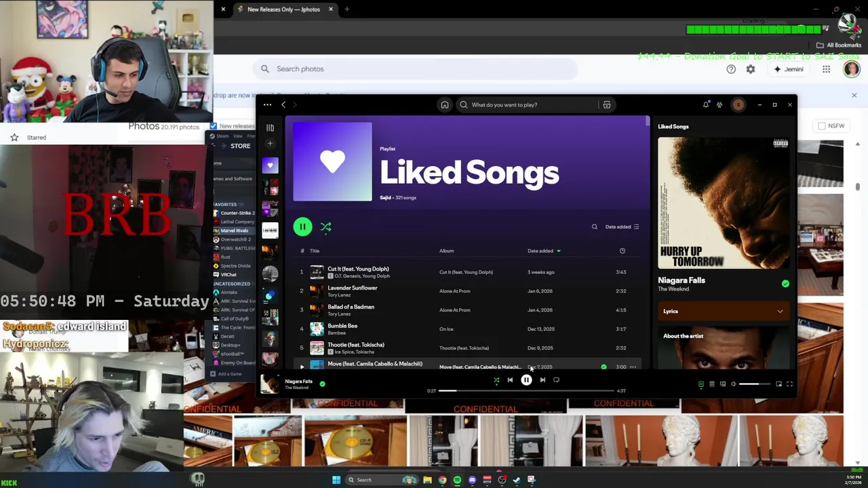The height and width of the screenshot is (488, 868).
Task: Open the Google apps grid icon
Action: [x=826, y=69]
